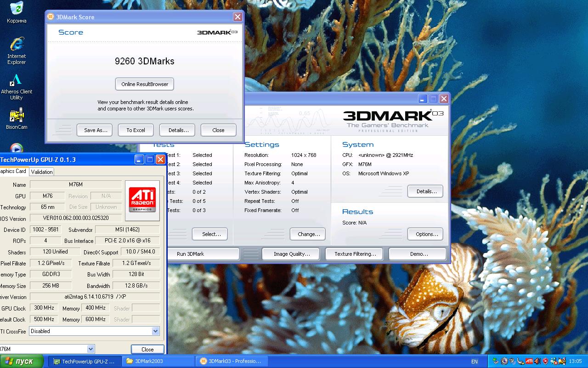Click the GPU Clock 300 MHz field
The image size is (588, 368).
point(44,308)
